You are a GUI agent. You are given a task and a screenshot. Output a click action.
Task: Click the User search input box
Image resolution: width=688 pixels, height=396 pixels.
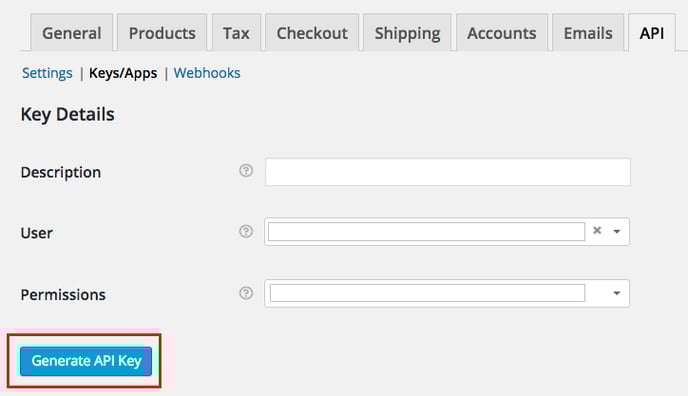coord(426,232)
